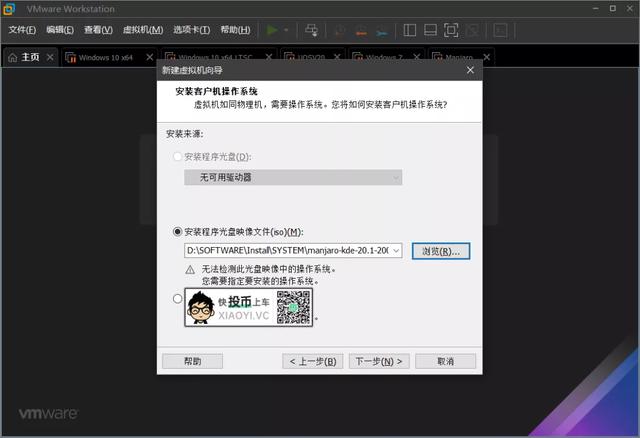Open the 文件(F) menu
The height and width of the screenshot is (438, 640).
tap(22, 30)
